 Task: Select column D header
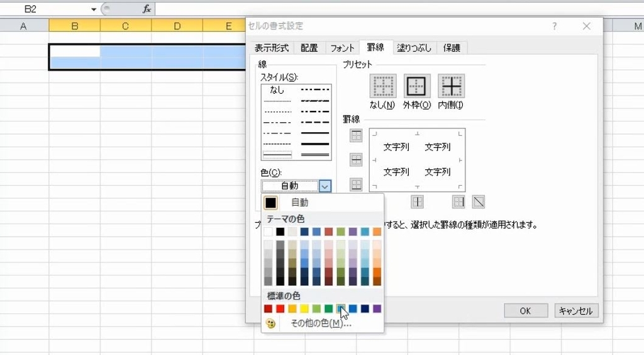tap(177, 26)
